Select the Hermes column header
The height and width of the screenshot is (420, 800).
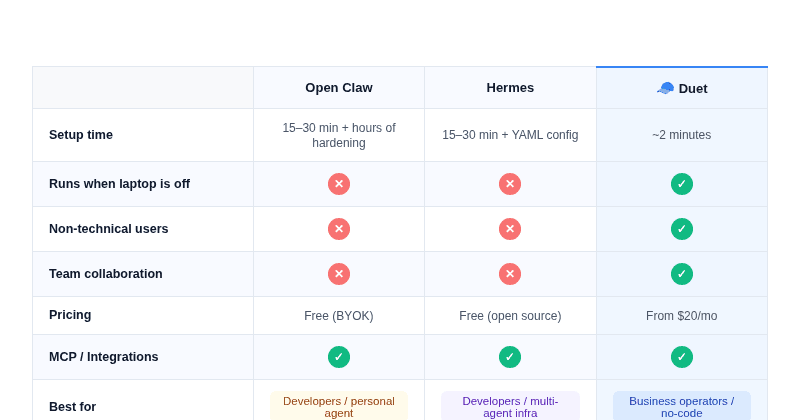point(510,88)
